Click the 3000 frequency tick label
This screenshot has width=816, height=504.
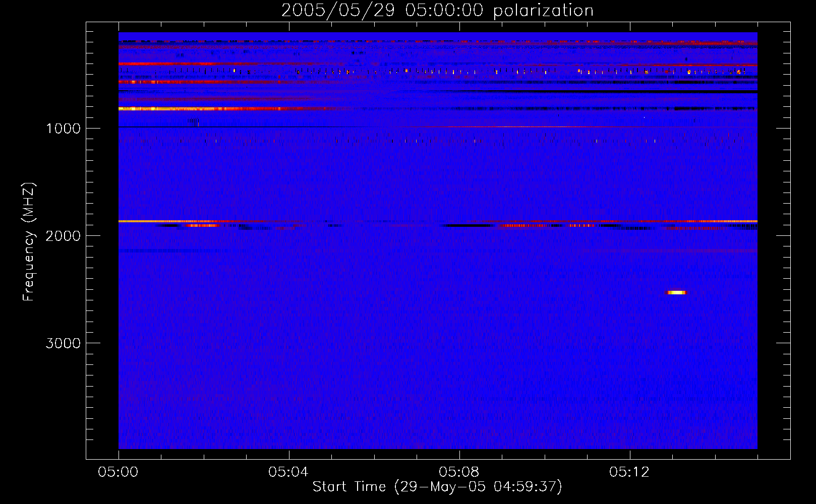[x=63, y=343]
